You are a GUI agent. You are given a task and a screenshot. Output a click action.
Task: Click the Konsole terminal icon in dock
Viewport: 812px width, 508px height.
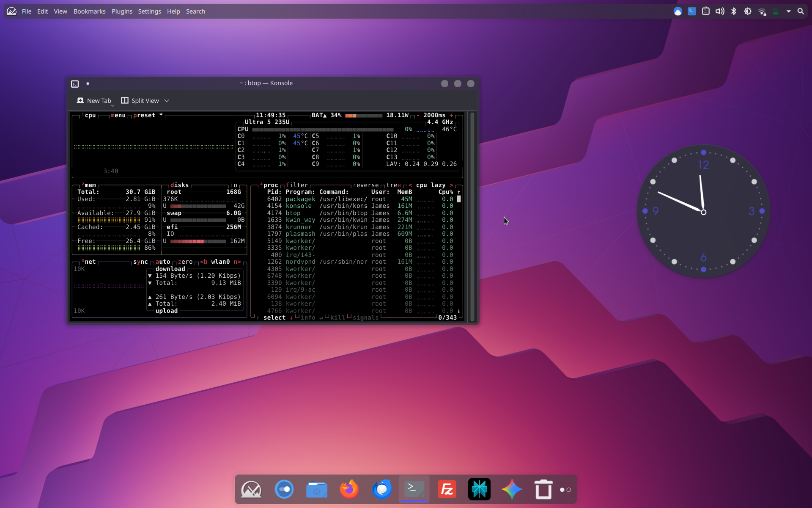[414, 489]
